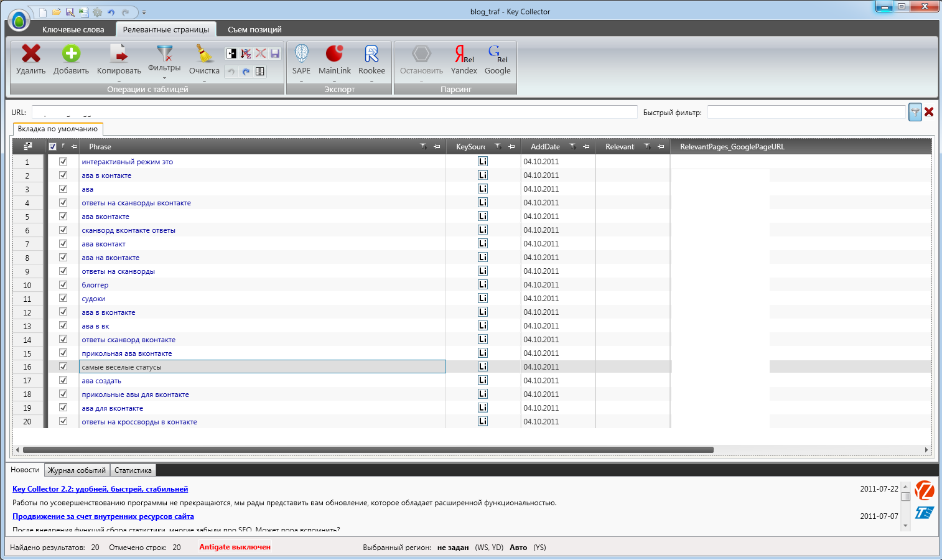Click the Копировать toolbar icon
Viewport: 942px width, 560px height.
coord(118,54)
